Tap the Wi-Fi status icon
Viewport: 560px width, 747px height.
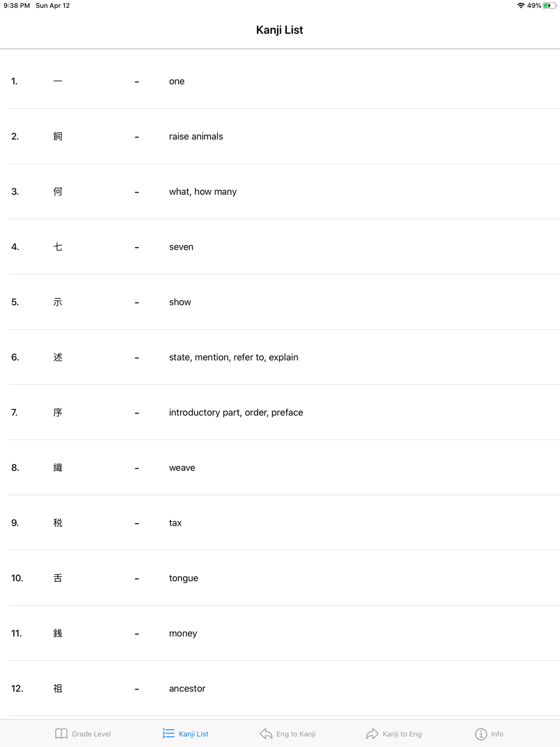tap(521, 6)
